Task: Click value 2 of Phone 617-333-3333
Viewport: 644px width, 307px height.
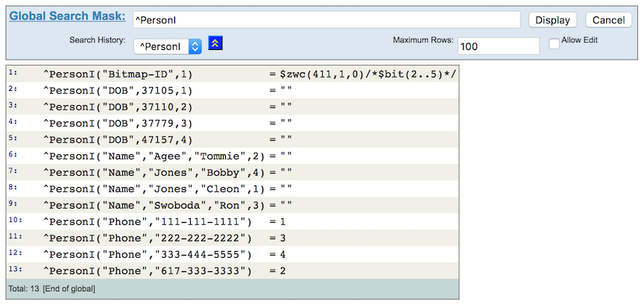Action: [282, 271]
